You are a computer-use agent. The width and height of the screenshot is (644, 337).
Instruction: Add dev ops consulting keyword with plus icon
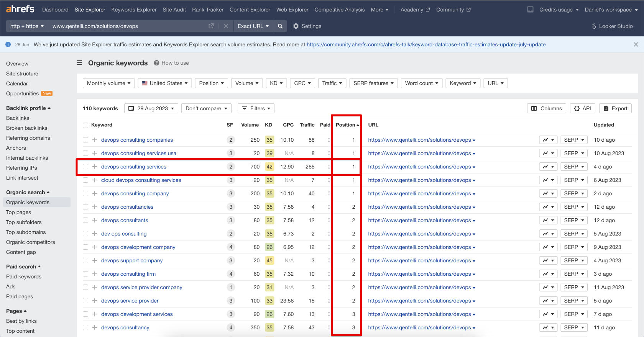(95, 234)
